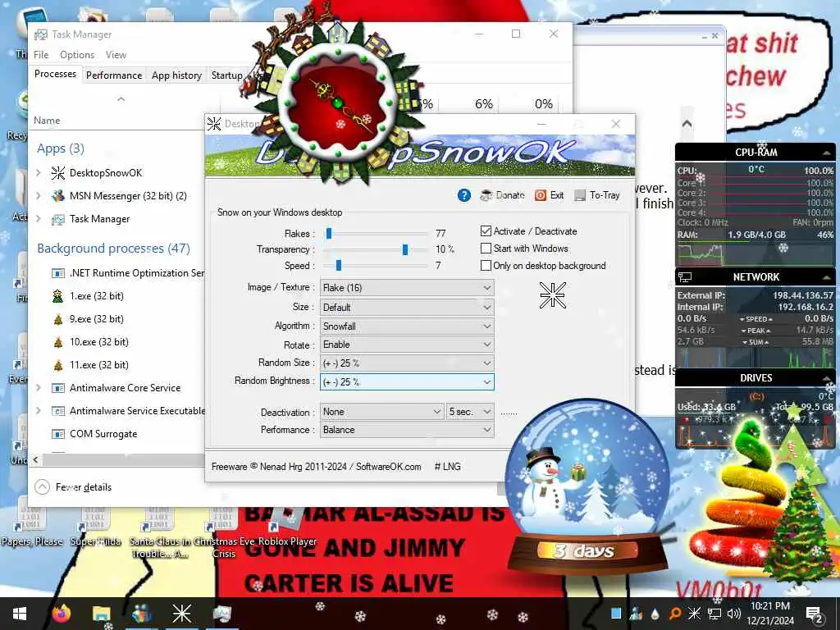Open the notification center icon in taskbar
The width and height of the screenshot is (840, 630).
pyautogui.click(x=815, y=614)
